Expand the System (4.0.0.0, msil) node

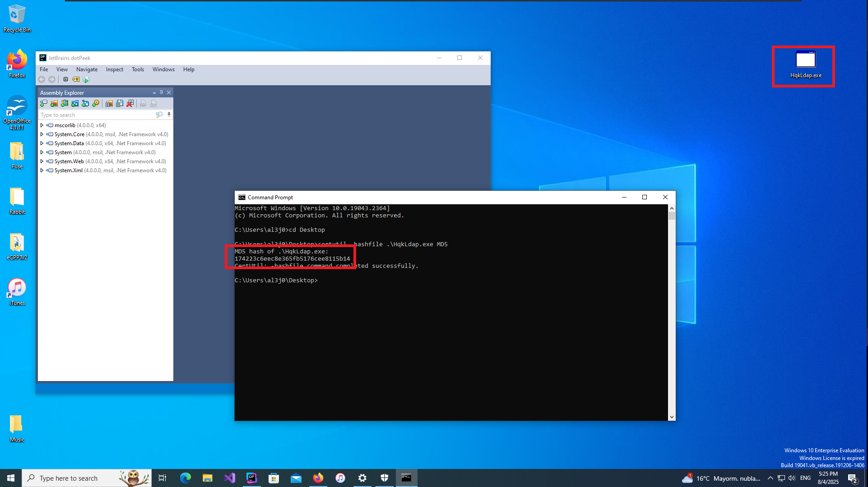point(42,152)
